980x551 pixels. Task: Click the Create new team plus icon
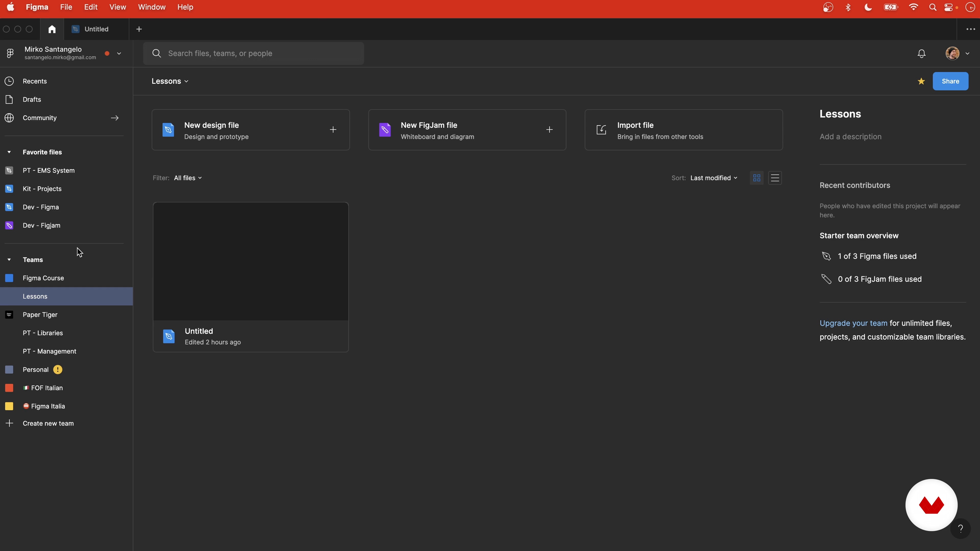[9, 423]
